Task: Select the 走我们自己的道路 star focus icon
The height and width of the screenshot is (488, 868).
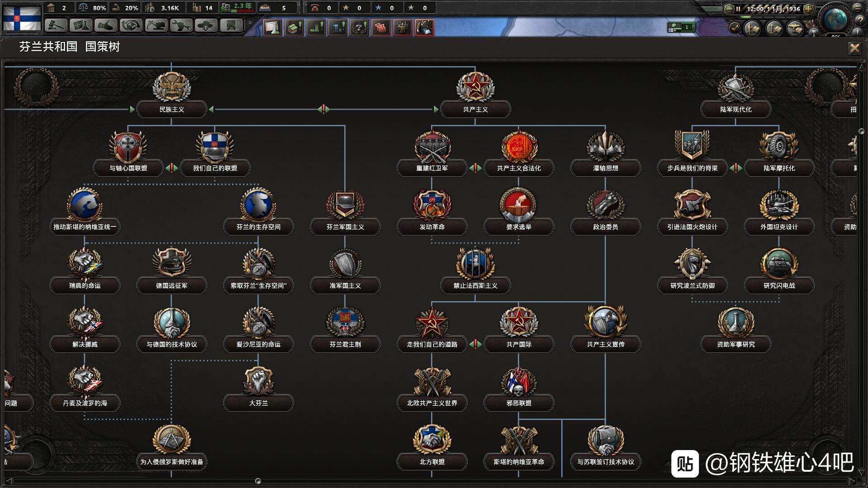Action: click(432, 322)
